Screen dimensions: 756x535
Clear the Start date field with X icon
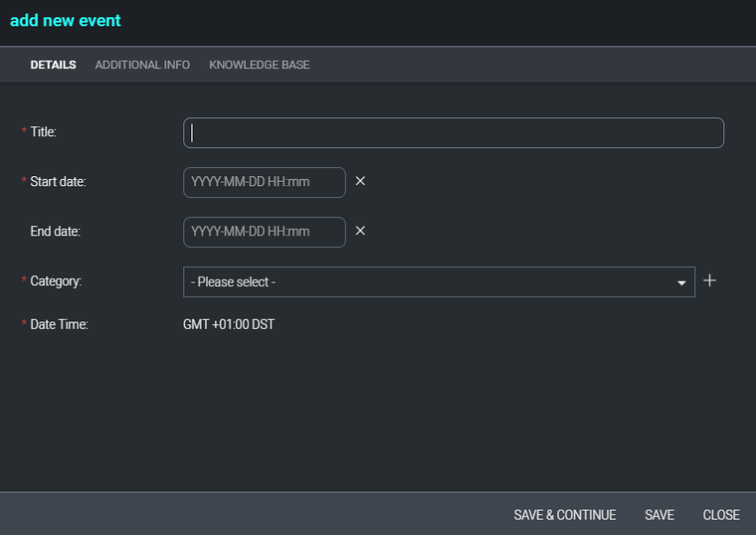(360, 182)
